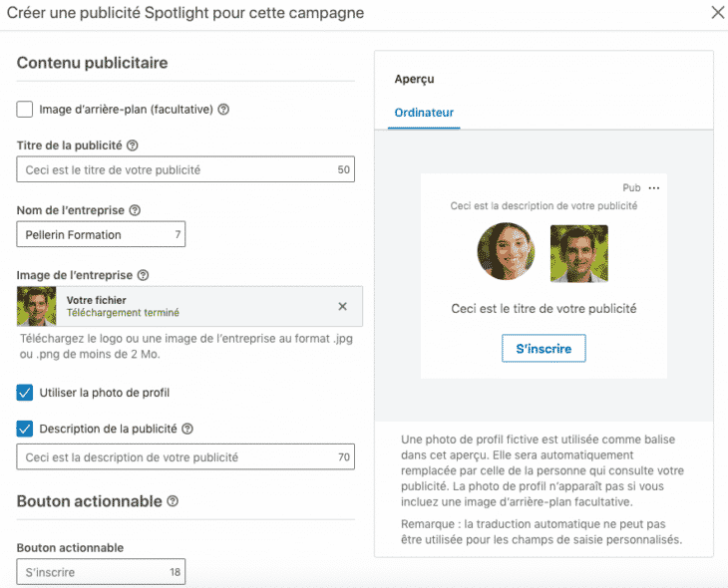Screen dimensions: 728x588
Task: Click help icon next to Titre de la publicité
Action: (133, 146)
